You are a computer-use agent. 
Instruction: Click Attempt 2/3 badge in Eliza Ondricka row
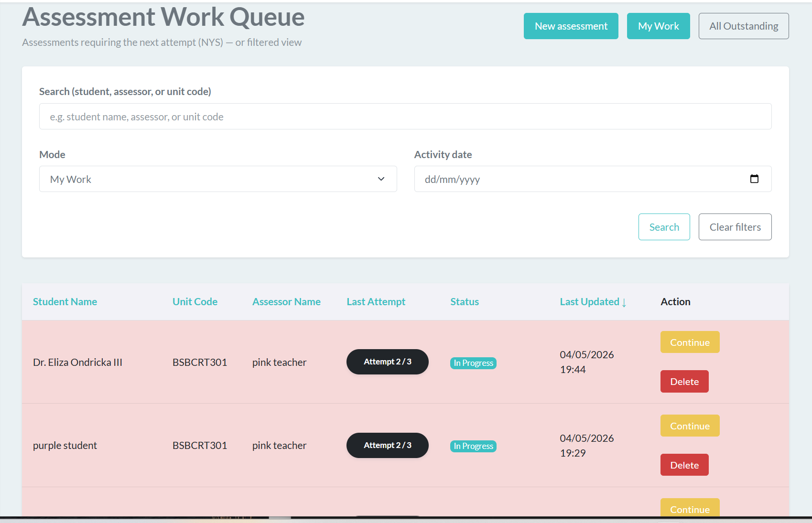[388, 362]
